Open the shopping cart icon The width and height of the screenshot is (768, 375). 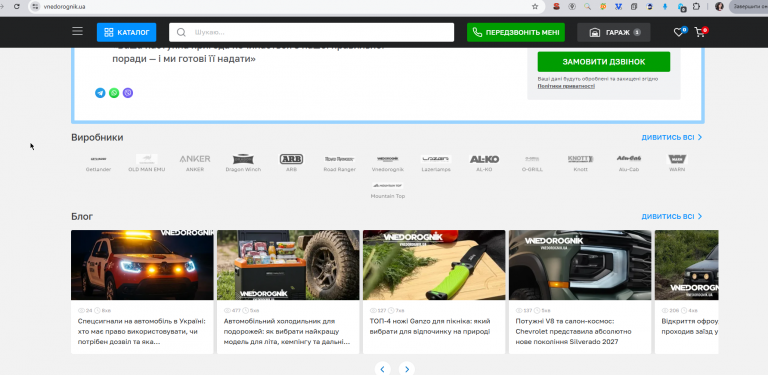tap(699, 32)
